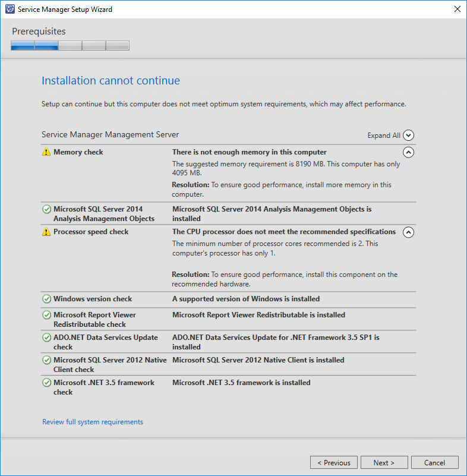The image size is (467, 476).
Task: Select the Windows version check row text
Action: pyautogui.click(x=93, y=299)
